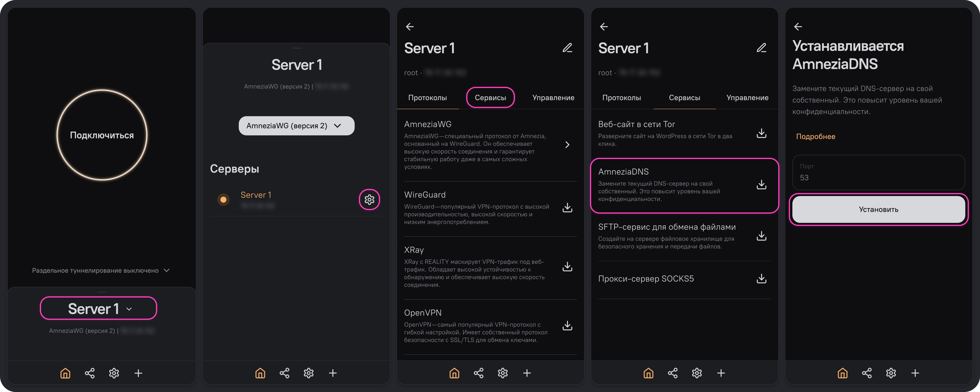
Task: Tap share icon on the services screen
Action: coord(673,373)
